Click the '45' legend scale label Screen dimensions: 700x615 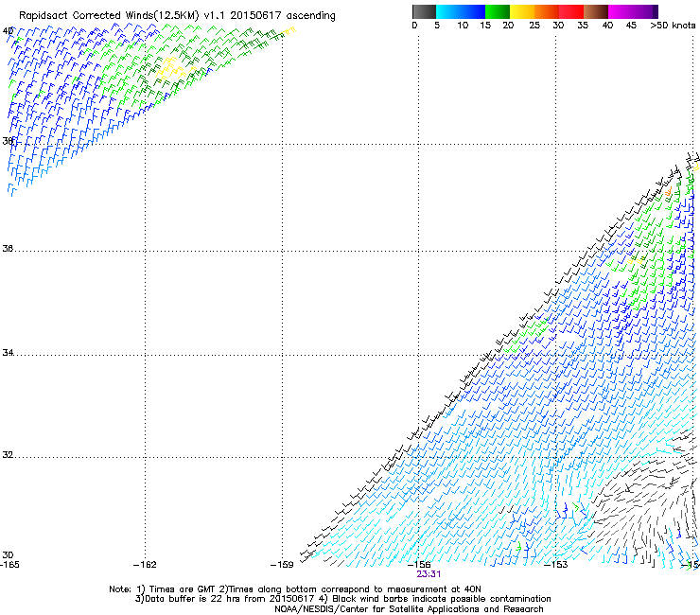631,26
